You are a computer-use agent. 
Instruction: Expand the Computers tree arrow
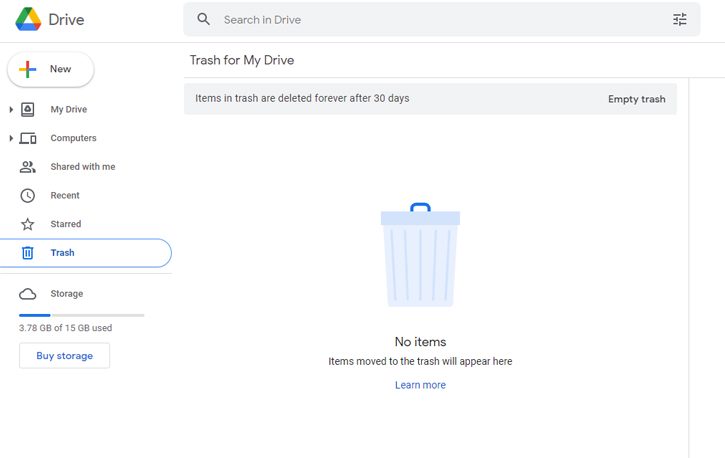[11, 138]
